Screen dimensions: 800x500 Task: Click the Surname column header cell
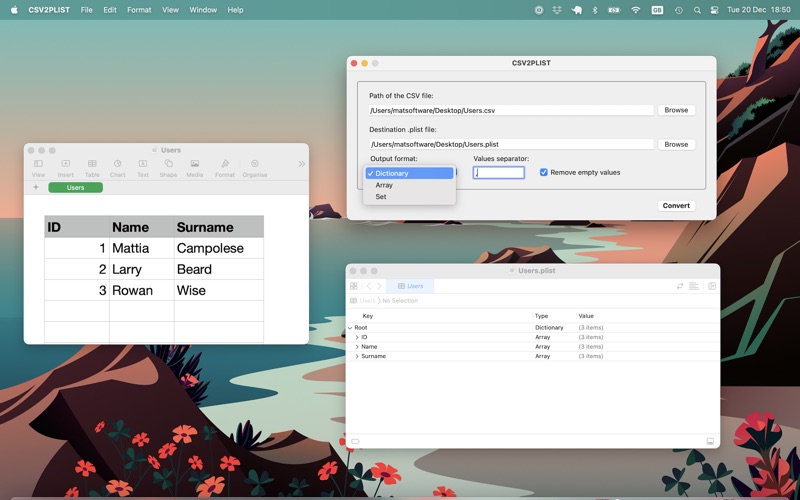pos(219,227)
